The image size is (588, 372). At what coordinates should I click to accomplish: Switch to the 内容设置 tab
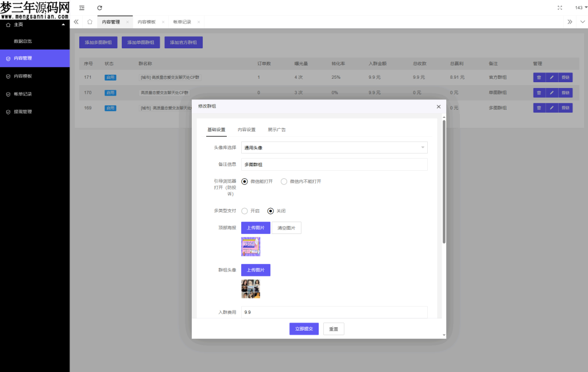[246, 130]
